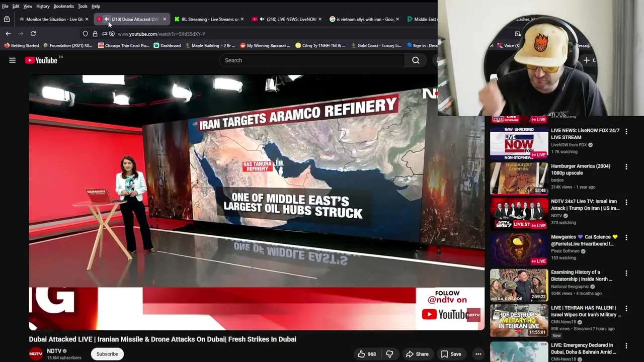The height and width of the screenshot is (362, 644).
Task: Open the Tools menu
Action: (83, 6)
